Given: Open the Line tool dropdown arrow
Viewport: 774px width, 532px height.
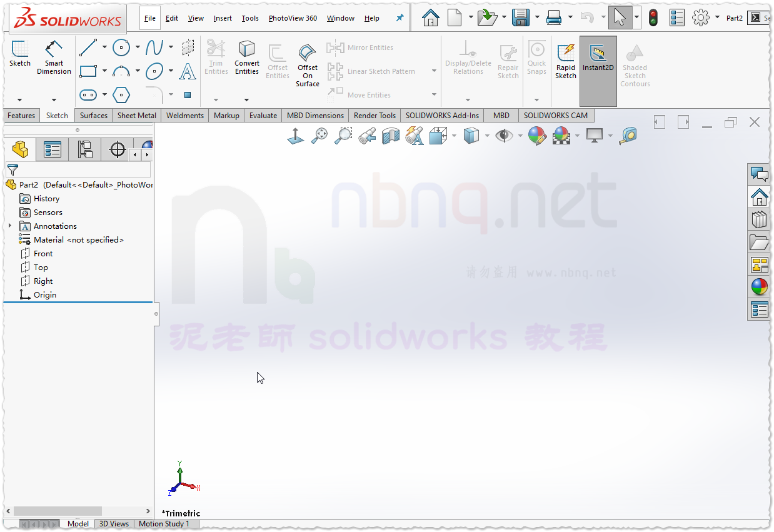Looking at the screenshot, I should point(104,48).
